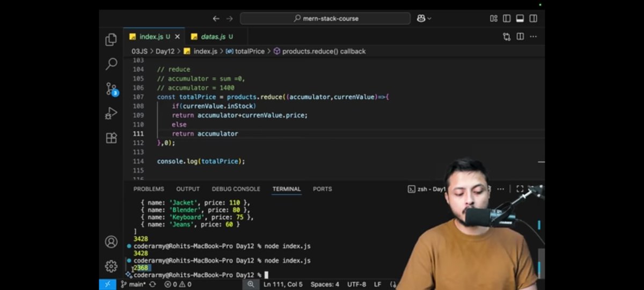This screenshot has width=644, height=290.
Task: Click the console.log(totalPrice) code line
Action: 201,161
